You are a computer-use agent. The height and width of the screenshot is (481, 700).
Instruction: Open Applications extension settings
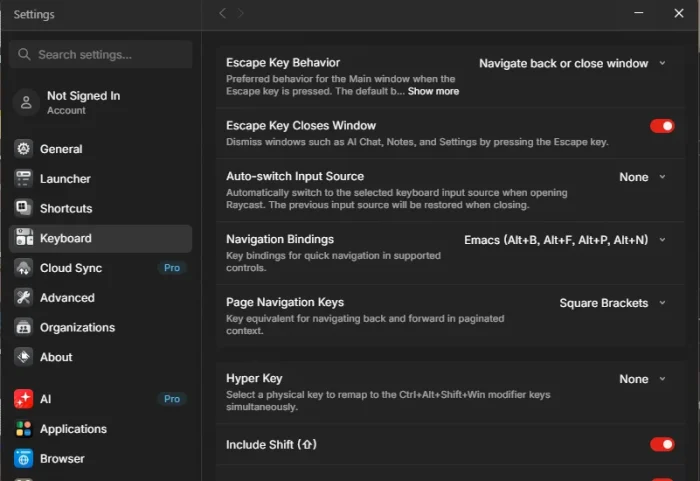pyautogui.click(x=100, y=429)
